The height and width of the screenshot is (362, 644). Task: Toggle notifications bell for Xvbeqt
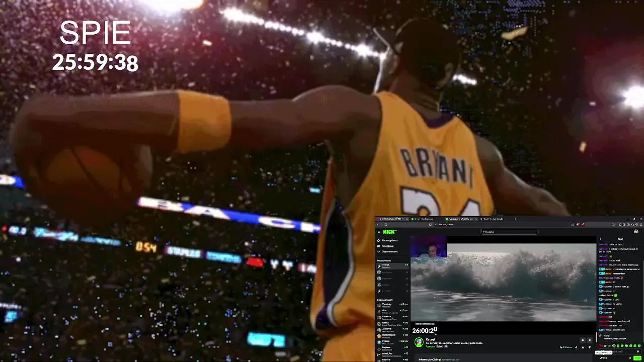coord(583,340)
